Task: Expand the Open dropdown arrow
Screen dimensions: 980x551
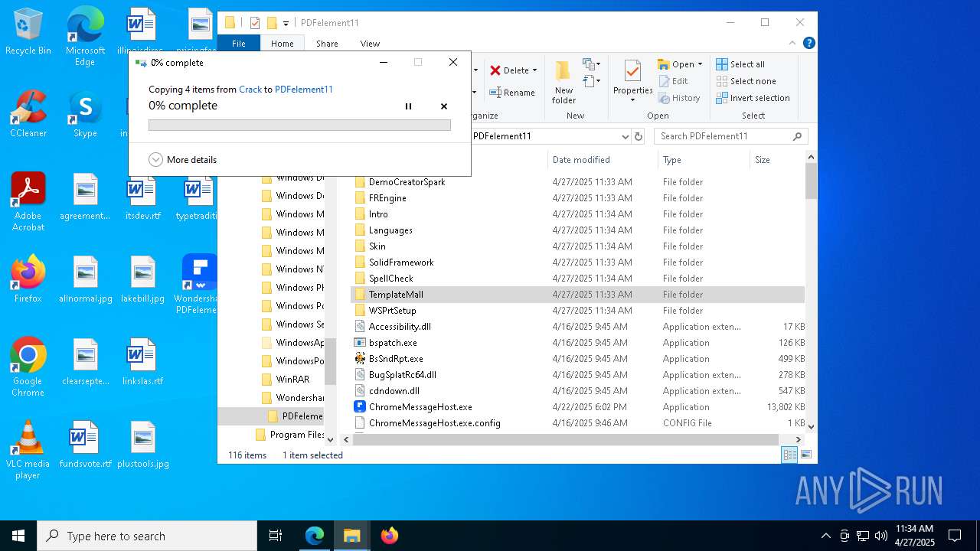Action: [700, 64]
